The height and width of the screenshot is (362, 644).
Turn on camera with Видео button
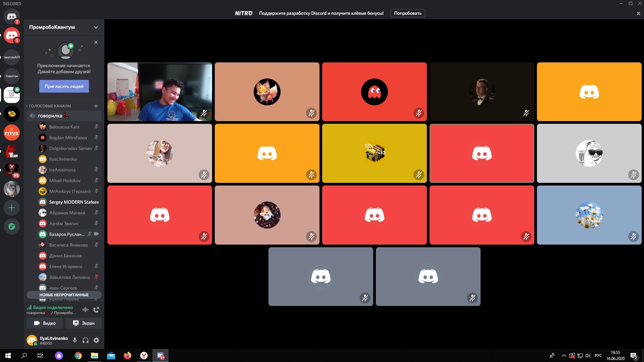click(x=45, y=323)
